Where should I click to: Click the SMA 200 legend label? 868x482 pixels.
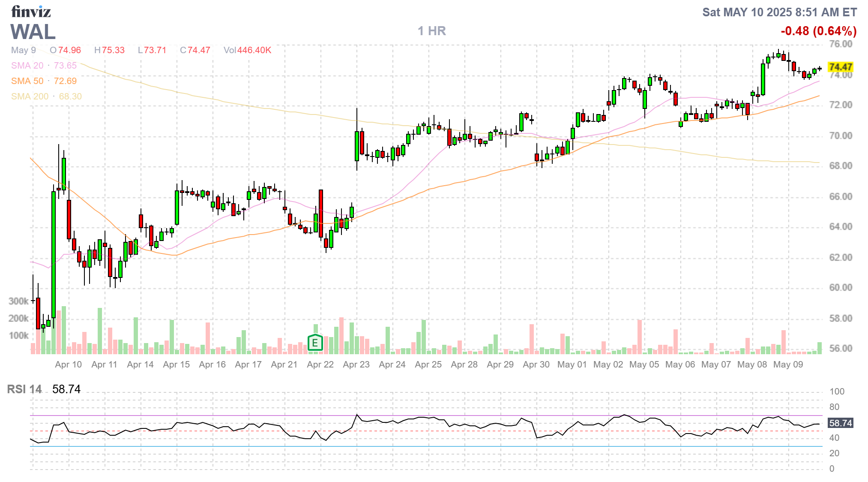coord(30,96)
